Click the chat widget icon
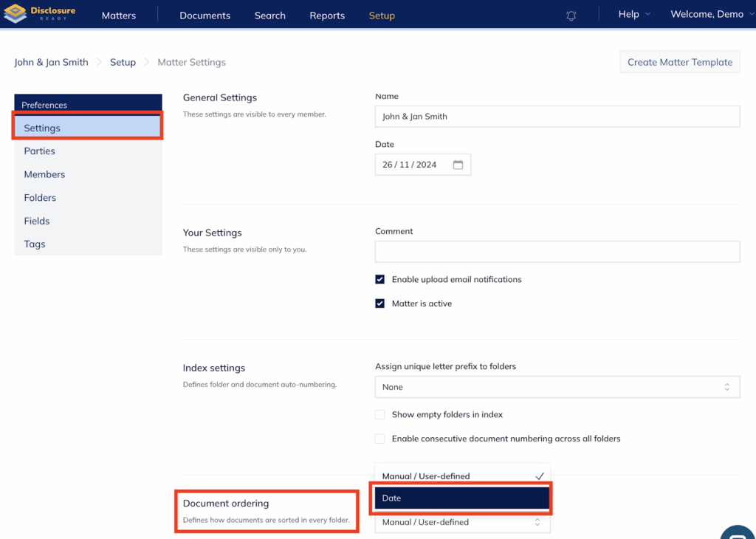This screenshot has width=756, height=539. click(x=738, y=533)
